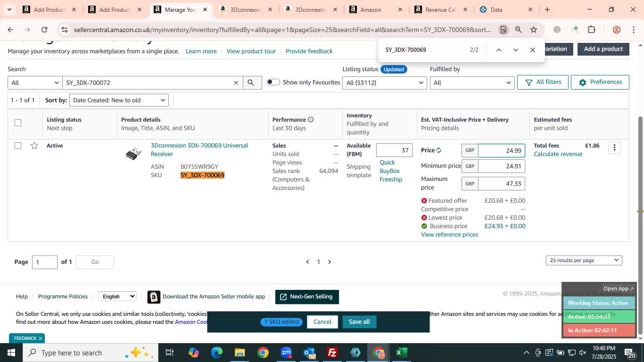The height and width of the screenshot is (362, 644).
Task: Open 3Dconnexion 3DX-700069 Universal Receiver title
Action: (x=199, y=150)
